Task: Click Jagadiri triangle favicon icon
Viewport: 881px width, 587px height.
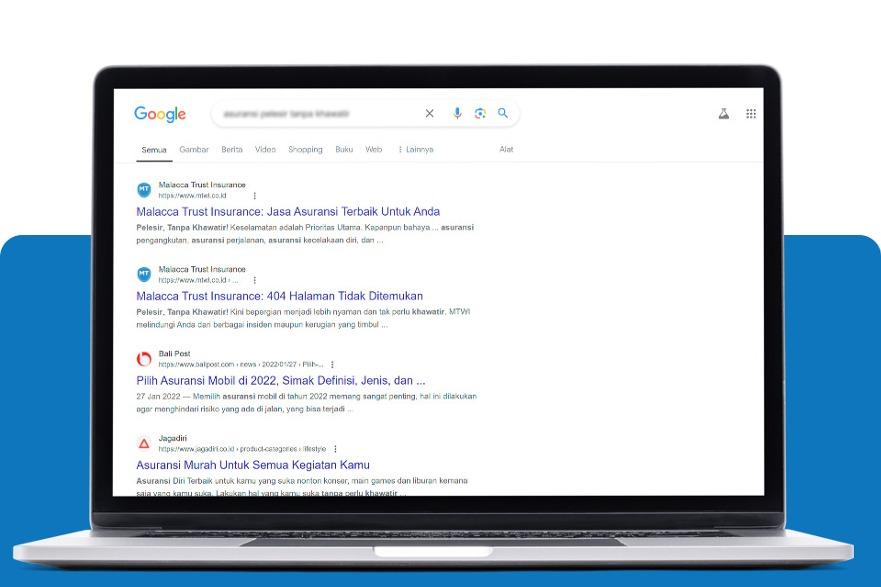Action: click(x=144, y=444)
